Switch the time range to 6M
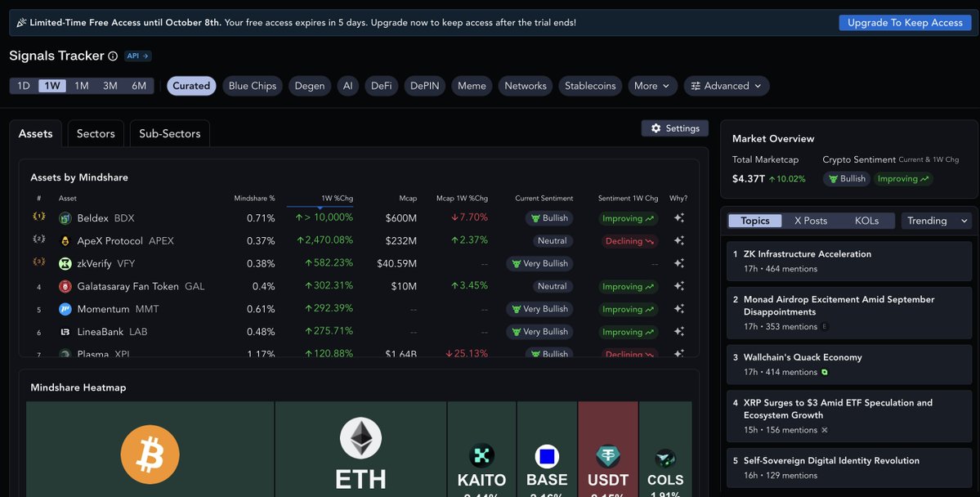The height and width of the screenshot is (497, 980). 139,86
